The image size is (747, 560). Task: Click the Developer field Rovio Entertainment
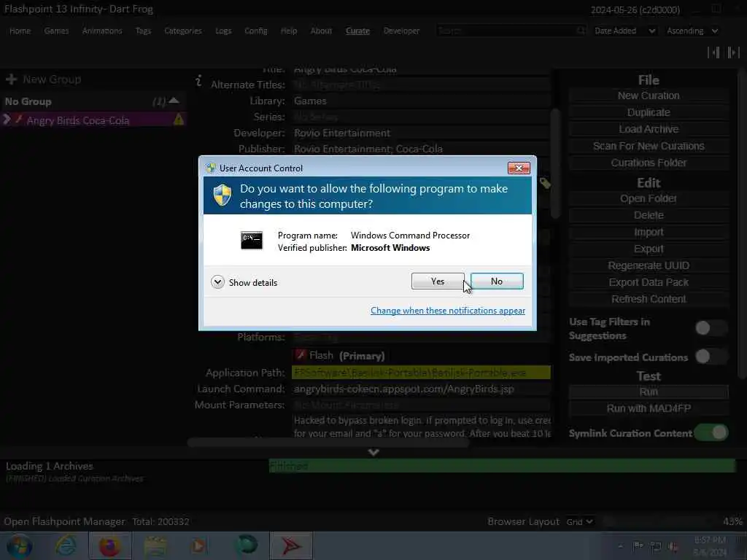coord(421,133)
